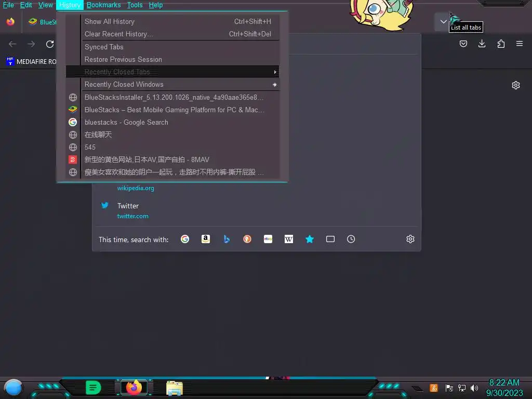Search with eBay this time
This screenshot has width=532, height=399.
[x=268, y=239]
